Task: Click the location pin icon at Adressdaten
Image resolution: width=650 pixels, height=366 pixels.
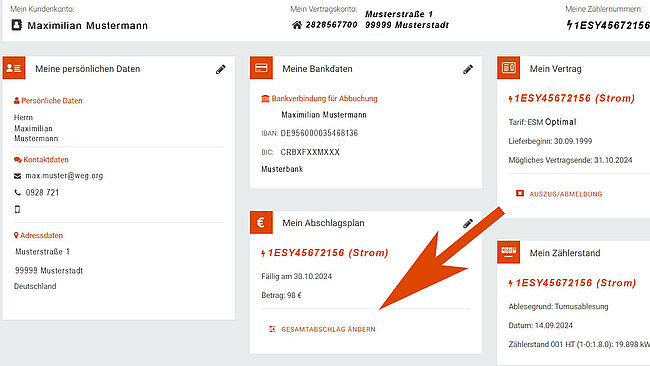Action: pos(16,235)
